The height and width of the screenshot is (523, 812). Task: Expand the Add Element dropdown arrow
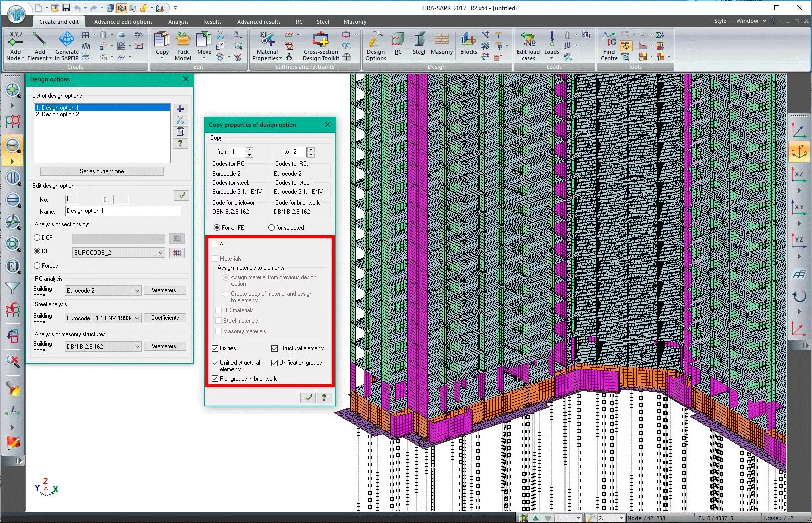50,59
